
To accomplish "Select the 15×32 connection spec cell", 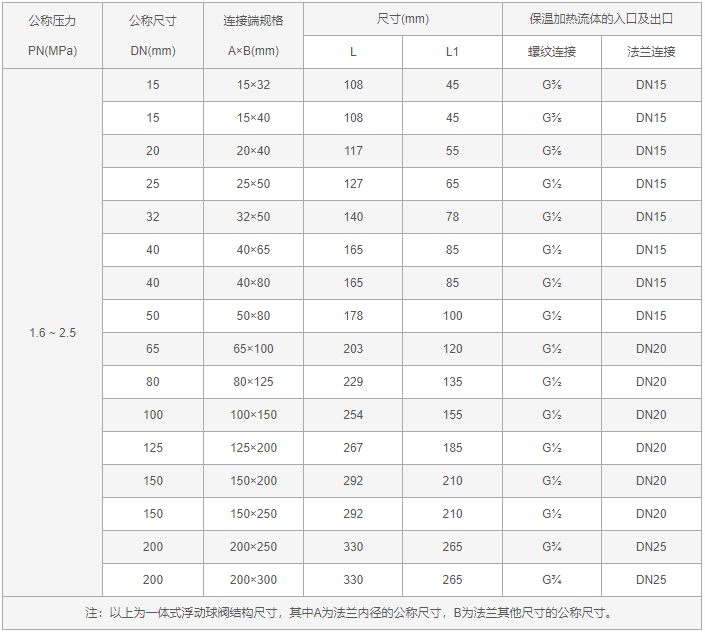I will [x=253, y=85].
